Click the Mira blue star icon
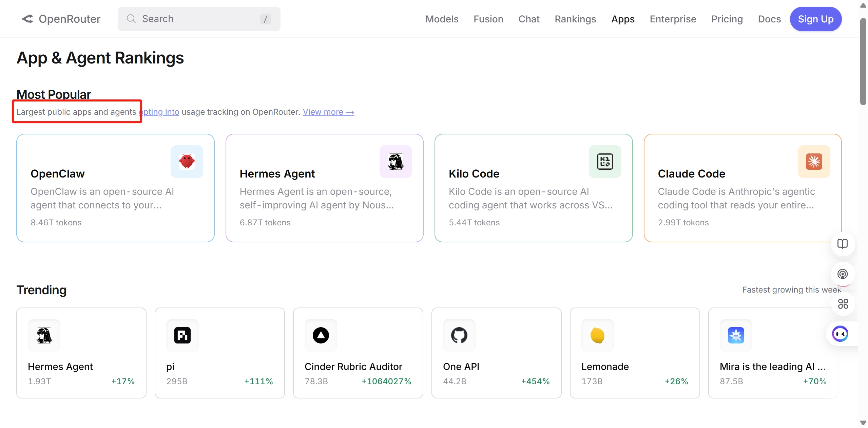 tap(736, 335)
